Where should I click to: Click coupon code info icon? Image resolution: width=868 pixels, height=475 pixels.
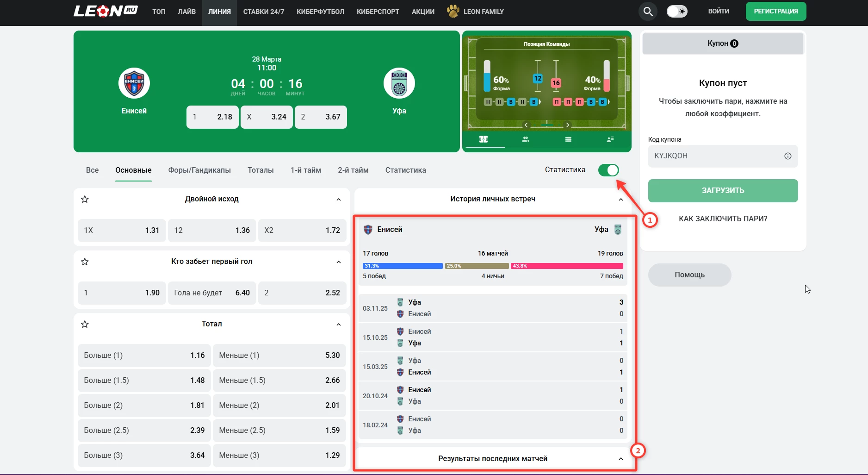(787, 156)
